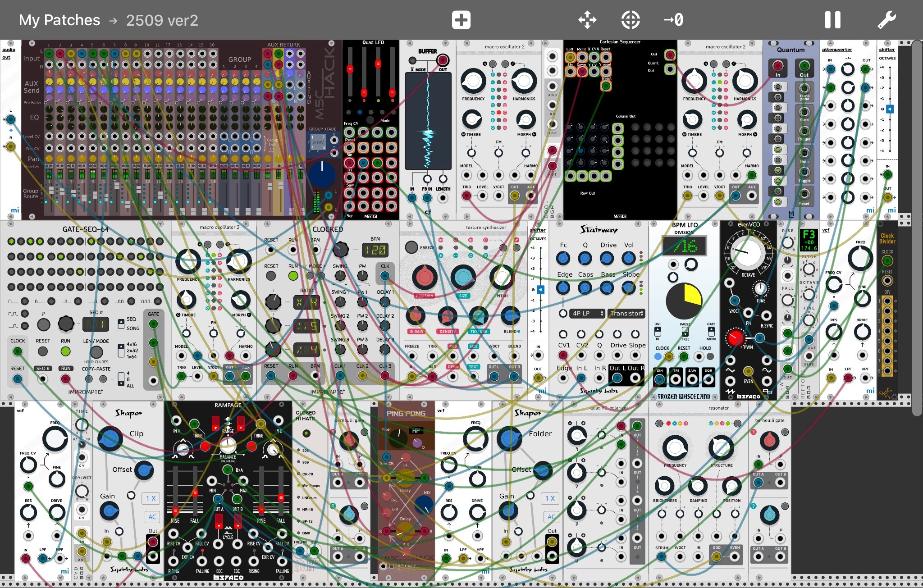Flip the 4x16 / 2x32 / 1x64 switch
This screenshot has width=923, height=588.
[x=121, y=350]
